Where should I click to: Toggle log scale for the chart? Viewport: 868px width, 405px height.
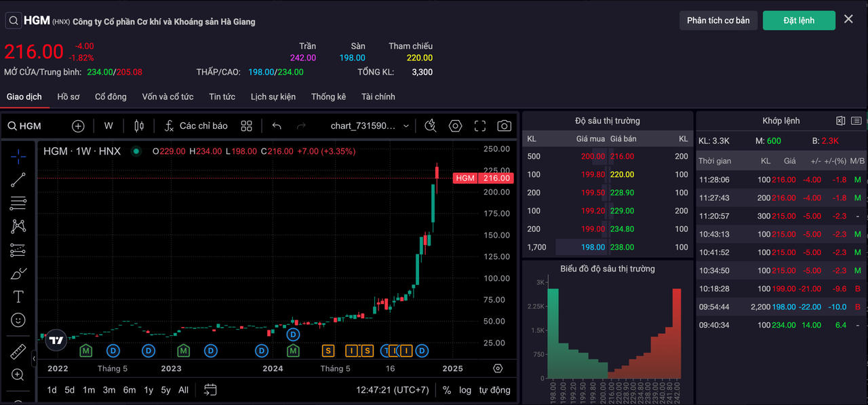(465, 390)
